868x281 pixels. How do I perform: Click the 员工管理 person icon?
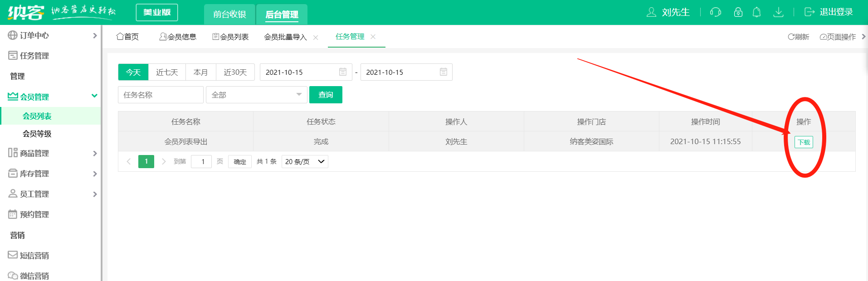[x=13, y=194]
